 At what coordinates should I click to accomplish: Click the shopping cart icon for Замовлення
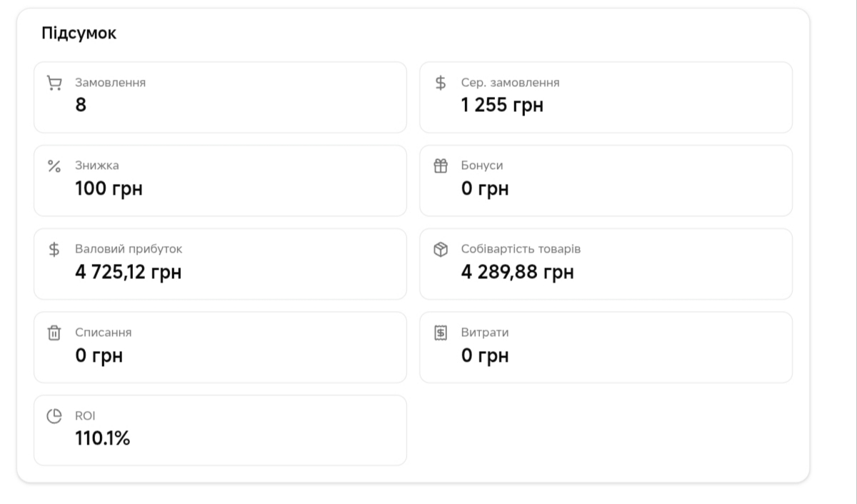click(x=54, y=84)
